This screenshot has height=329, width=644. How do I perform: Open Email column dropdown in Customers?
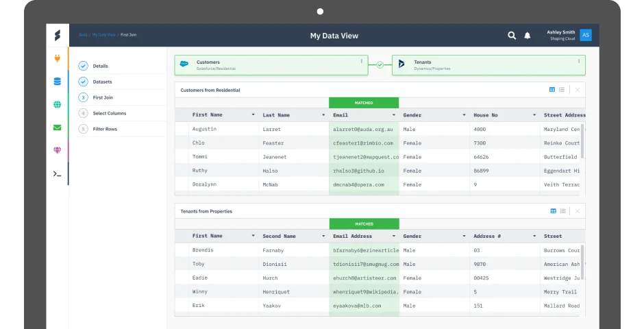[x=393, y=115]
